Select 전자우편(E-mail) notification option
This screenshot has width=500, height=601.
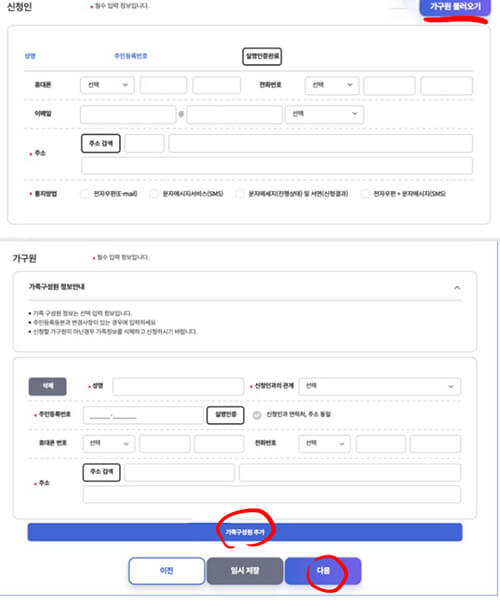[84, 194]
